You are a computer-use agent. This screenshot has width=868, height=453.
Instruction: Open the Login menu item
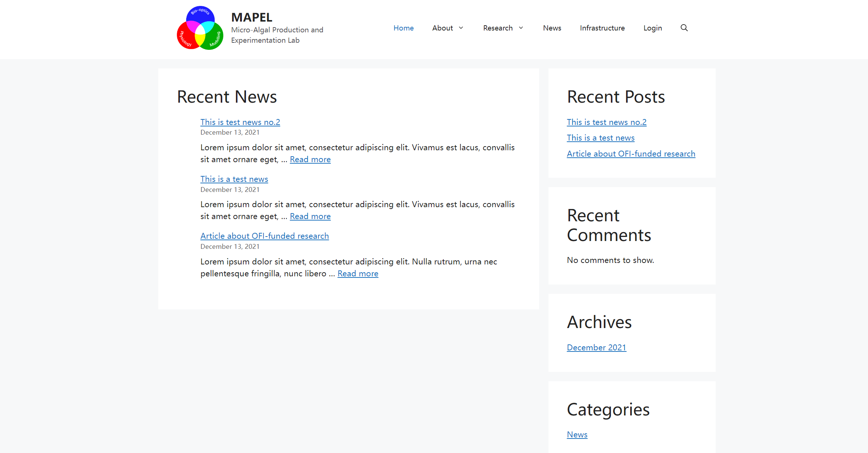(x=653, y=28)
